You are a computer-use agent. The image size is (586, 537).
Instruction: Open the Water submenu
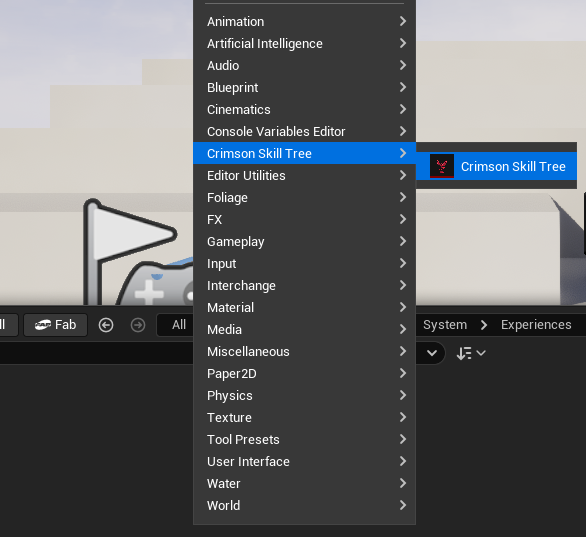[x=304, y=484]
